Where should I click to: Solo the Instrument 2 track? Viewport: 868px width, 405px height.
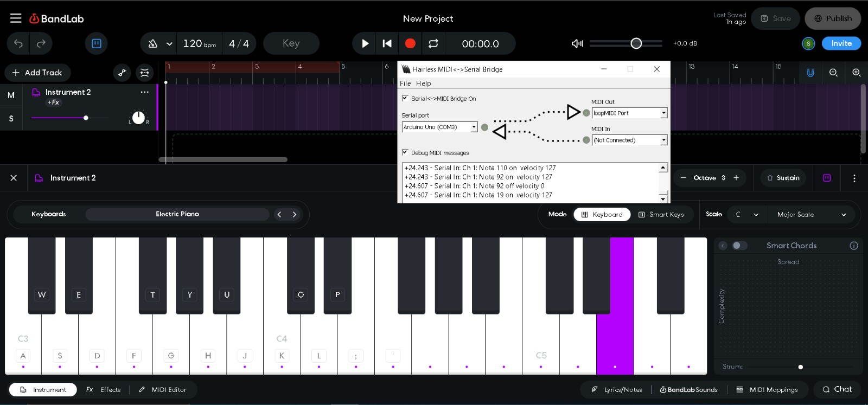[x=11, y=118]
